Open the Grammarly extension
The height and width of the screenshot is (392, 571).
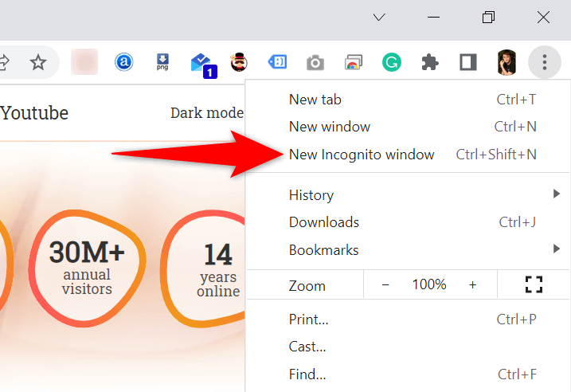391,62
